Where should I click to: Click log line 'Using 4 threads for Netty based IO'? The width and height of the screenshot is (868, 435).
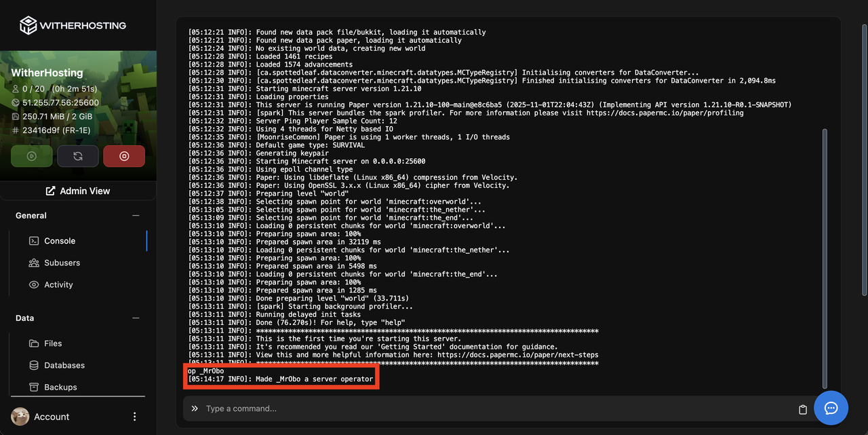coord(290,129)
